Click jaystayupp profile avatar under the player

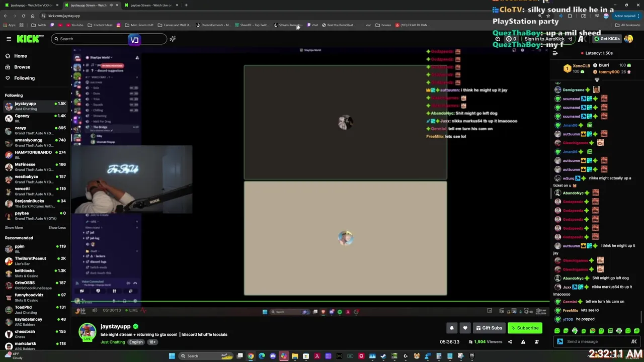click(87, 332)
